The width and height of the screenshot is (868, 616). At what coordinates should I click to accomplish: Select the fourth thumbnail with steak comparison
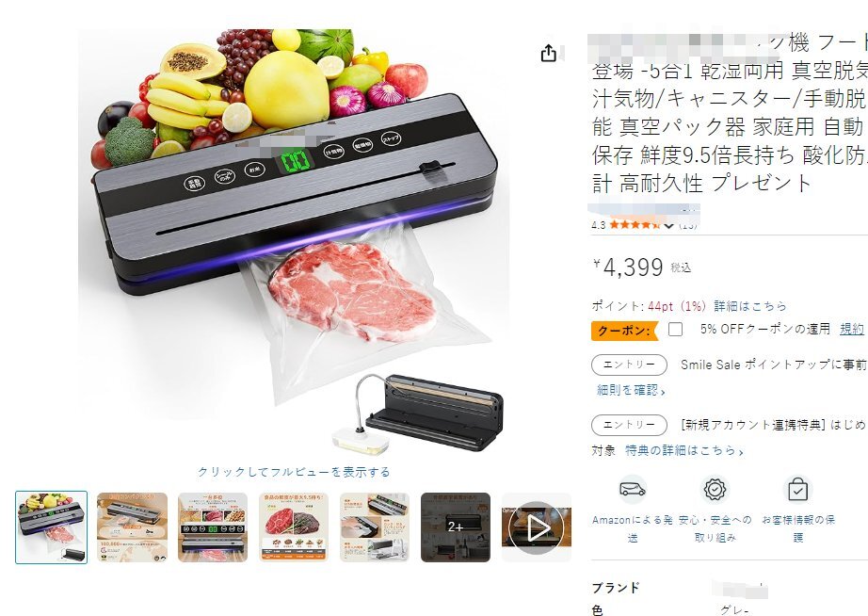[294, 527]
